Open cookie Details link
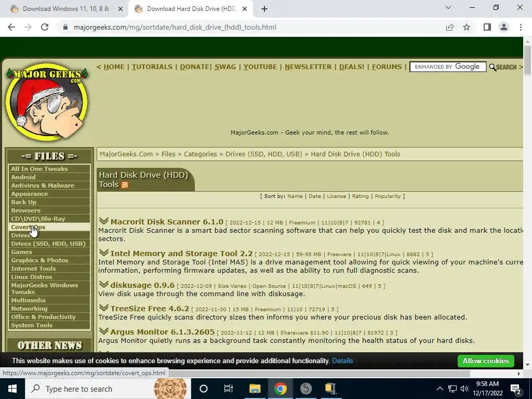 [x=342, y=361]
